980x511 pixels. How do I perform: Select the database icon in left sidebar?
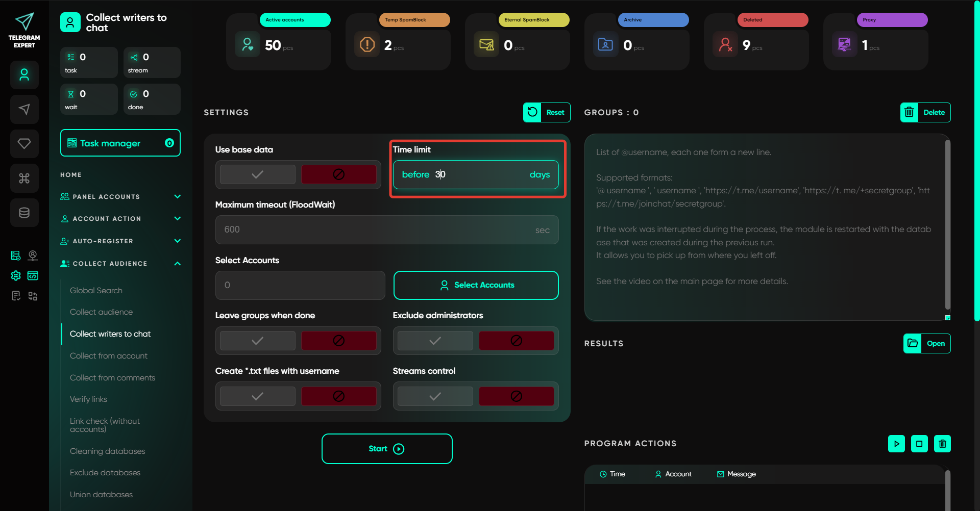[x=24, y=213]
